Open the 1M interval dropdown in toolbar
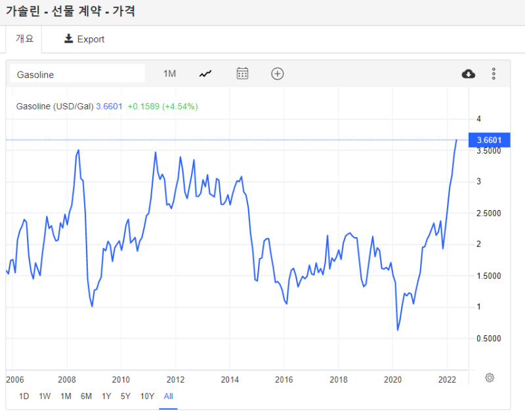This screenshot has width=525, height=420. point(169,73)
